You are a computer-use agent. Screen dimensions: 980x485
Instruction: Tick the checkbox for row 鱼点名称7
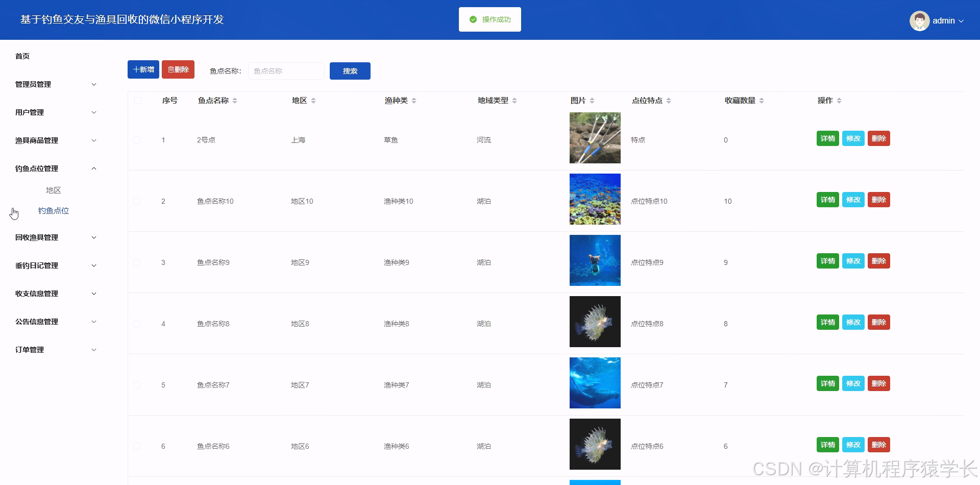[137, 385]
